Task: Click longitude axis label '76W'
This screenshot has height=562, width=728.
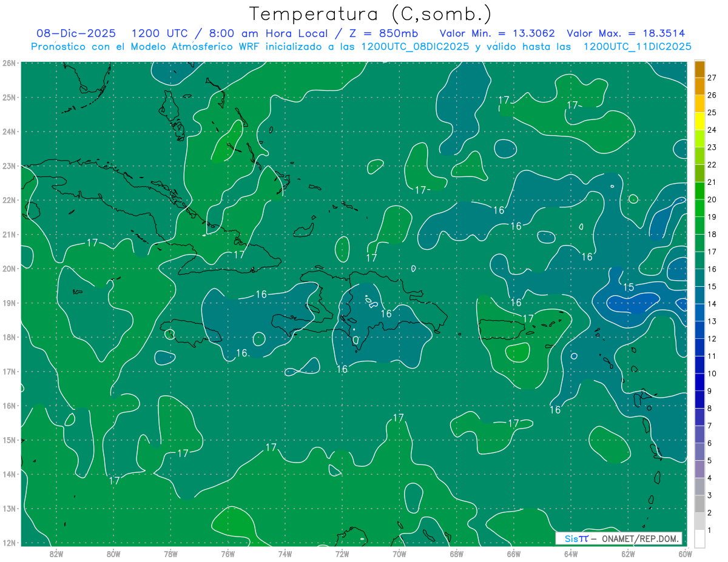Action: (x=228, y=553)
